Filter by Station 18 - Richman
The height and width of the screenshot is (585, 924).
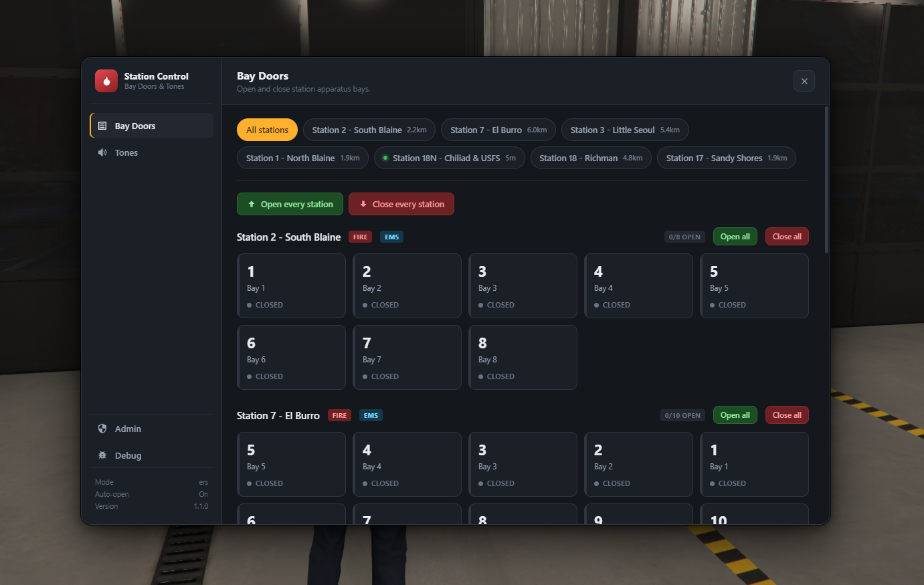(x=591, y=158)
